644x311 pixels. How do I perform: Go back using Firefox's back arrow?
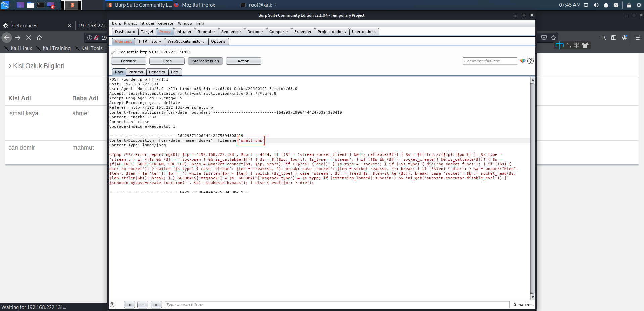(7, 38)
